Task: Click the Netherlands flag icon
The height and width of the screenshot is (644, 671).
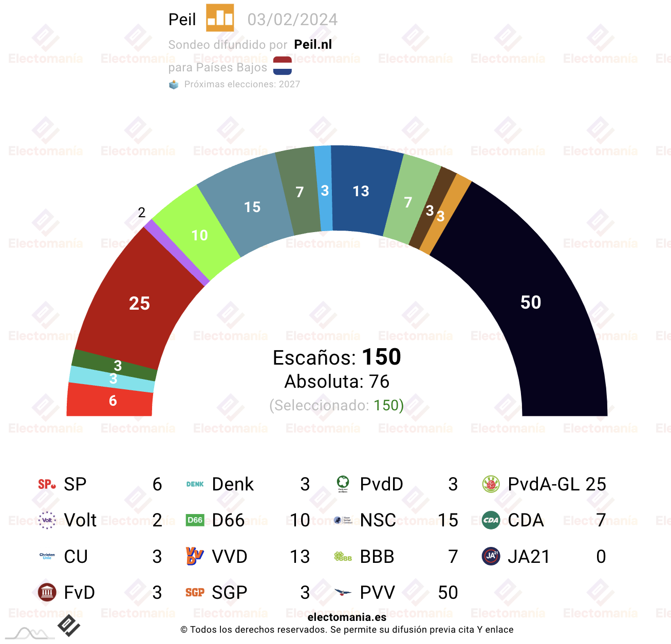Action: click(x=283, y=66)
